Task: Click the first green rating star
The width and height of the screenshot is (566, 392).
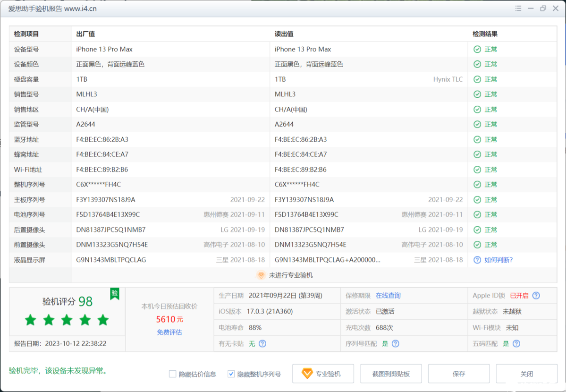Action: pos(31,320)
